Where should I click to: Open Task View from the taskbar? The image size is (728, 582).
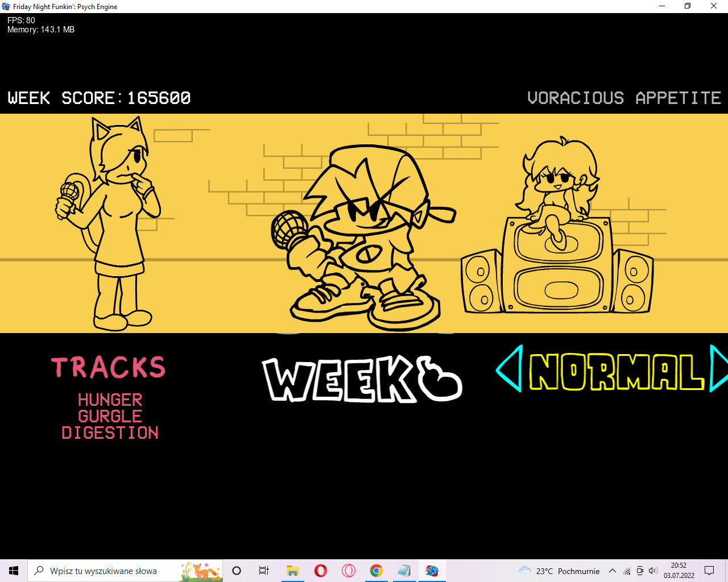pos(263,570)
